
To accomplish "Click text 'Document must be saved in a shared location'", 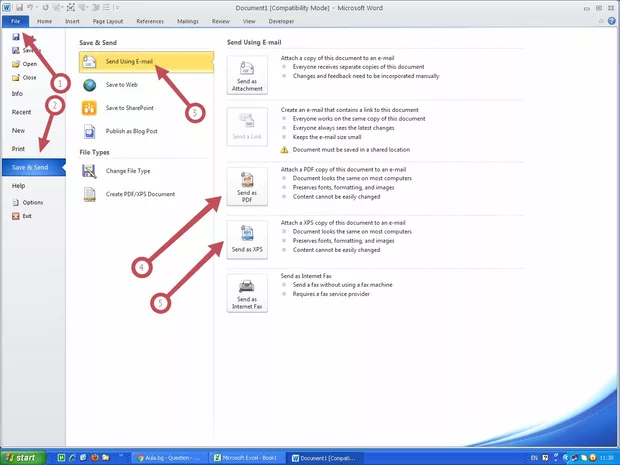I will [x=351, y=150].
